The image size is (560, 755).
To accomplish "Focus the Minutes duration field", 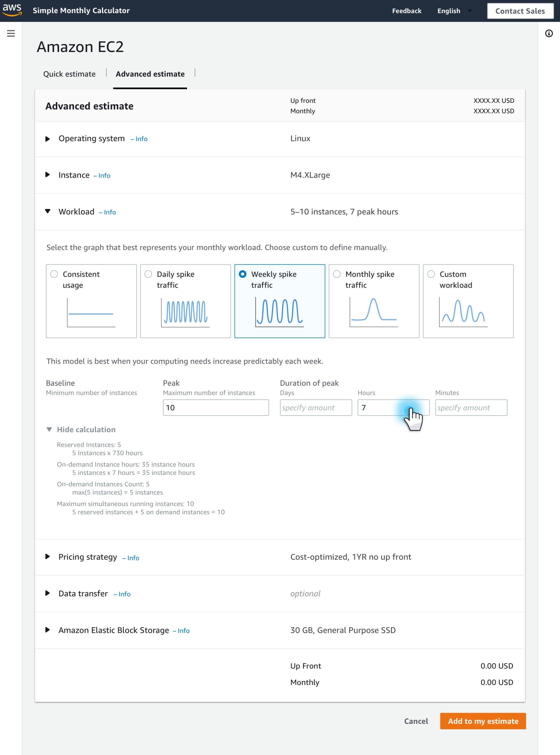I will click(471, 407).
